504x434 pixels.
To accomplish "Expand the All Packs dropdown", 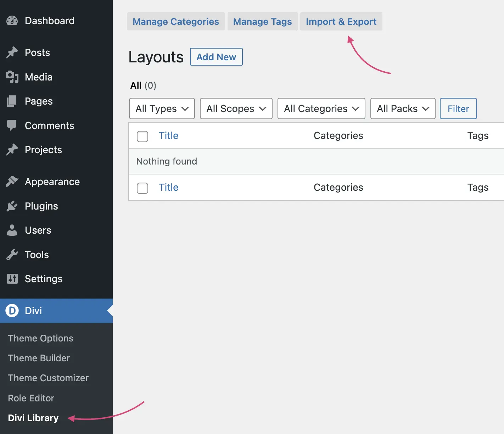I will [403, 108].
